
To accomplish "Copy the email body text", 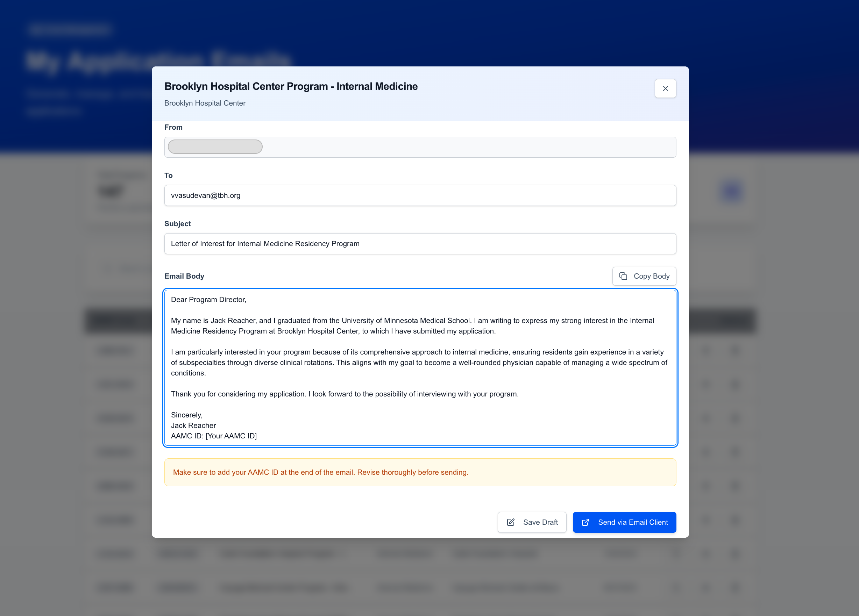I will tap(644, 276).
